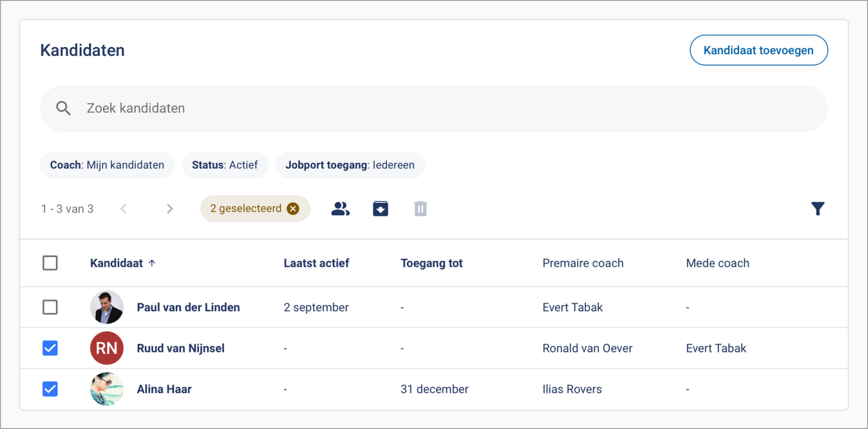Open the Jobport toegang filter chip
This screenshot has width=868, height=429.
[350, 166]
